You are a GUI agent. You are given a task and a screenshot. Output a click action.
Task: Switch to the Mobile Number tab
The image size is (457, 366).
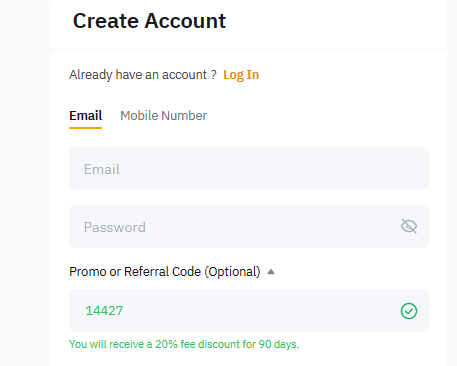click(x=163, y=116)
